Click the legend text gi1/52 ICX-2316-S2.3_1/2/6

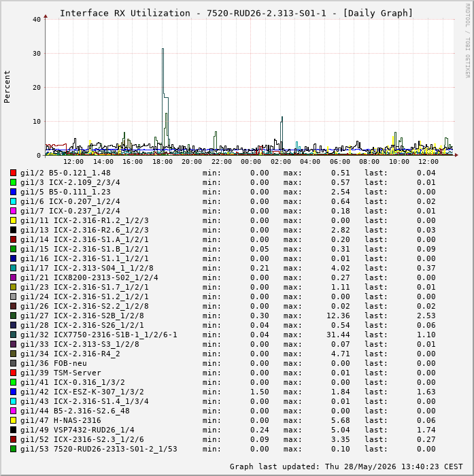82,439
